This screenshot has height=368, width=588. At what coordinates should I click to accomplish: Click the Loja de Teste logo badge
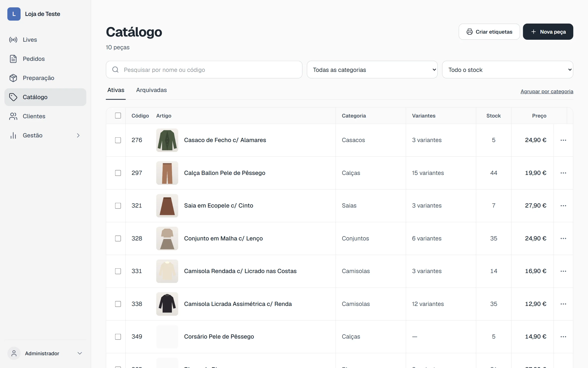tap(14, 14)
